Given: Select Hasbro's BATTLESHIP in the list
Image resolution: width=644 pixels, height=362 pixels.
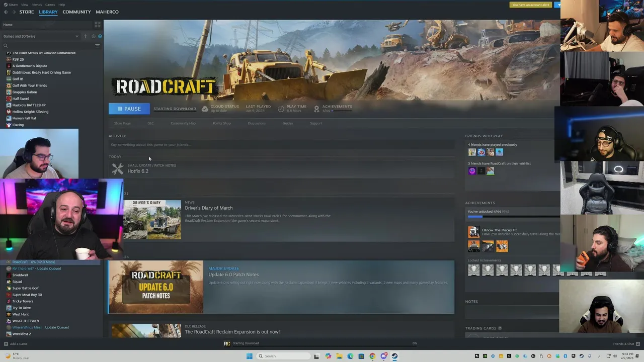Looking at the screenshot, I should click(29, 105).
